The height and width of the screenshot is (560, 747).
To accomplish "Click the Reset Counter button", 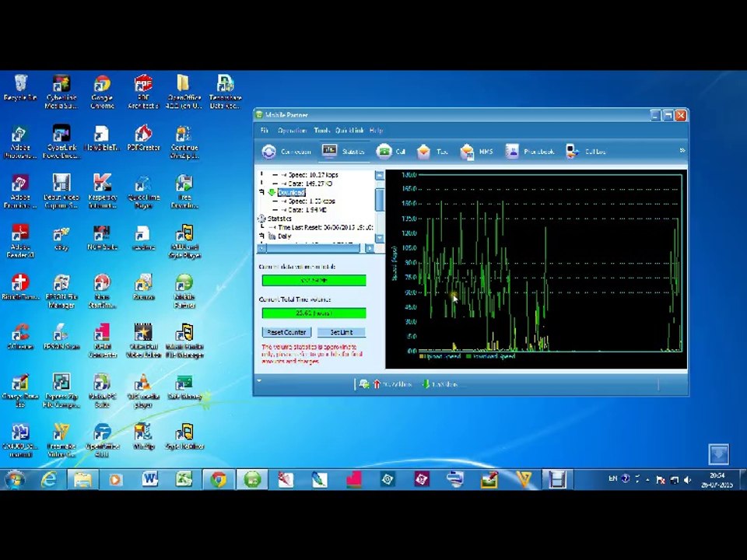I will pyautogui.click(x=286, y=332).
